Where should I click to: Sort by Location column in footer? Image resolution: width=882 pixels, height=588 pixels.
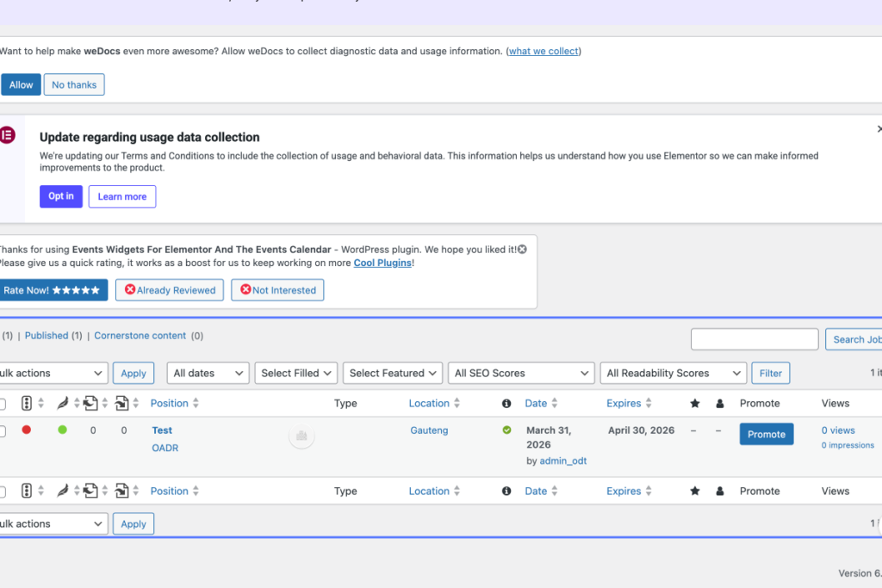point(429,492)
